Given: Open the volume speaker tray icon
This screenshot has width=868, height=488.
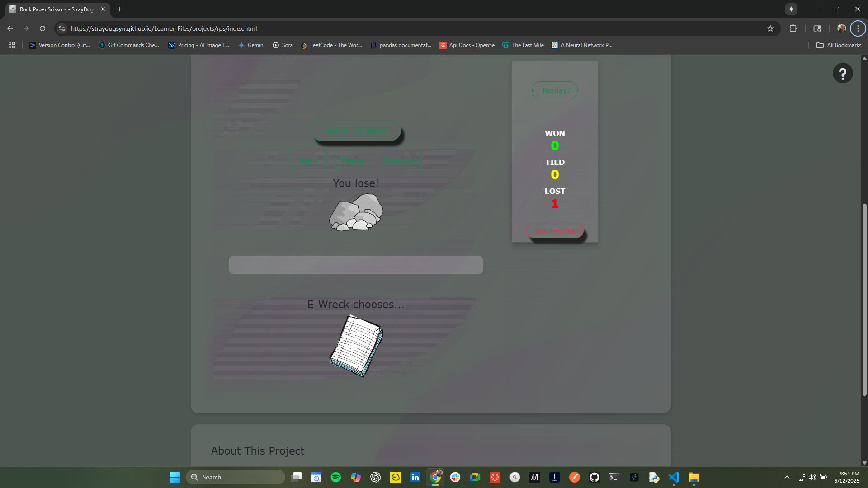Looking at the screenshot, I should pyautogui.click(x=812, y=477).
